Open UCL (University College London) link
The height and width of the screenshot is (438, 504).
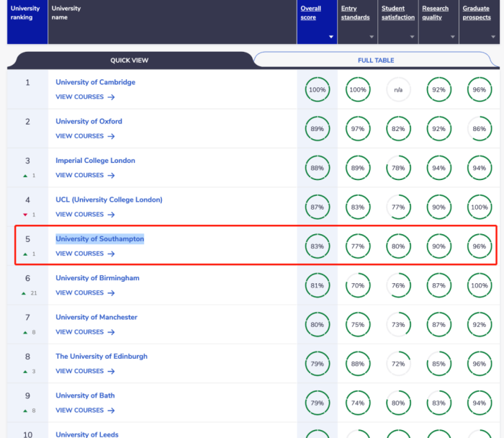pyautogui.click(x=109, y=200)
